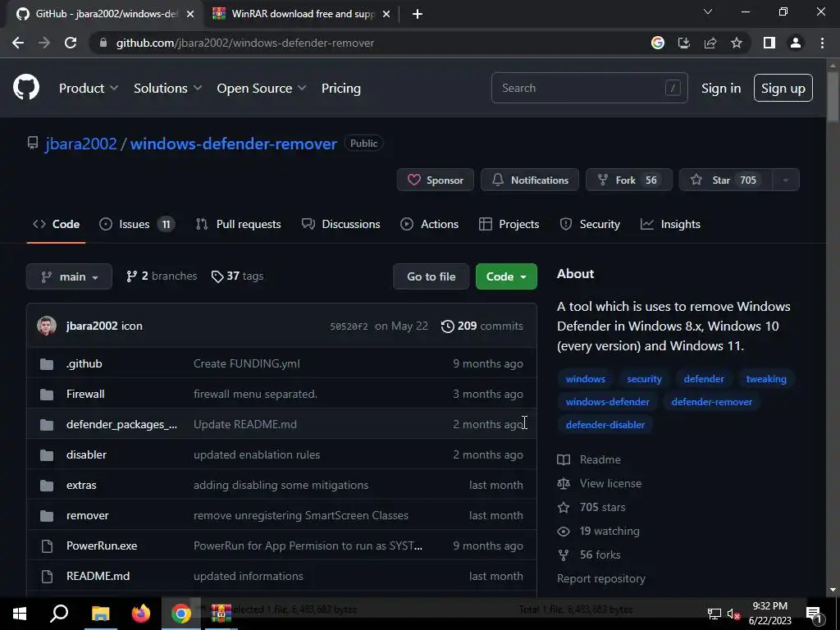
Task: Expand the Solutions menu
Action: coord(167,89)
